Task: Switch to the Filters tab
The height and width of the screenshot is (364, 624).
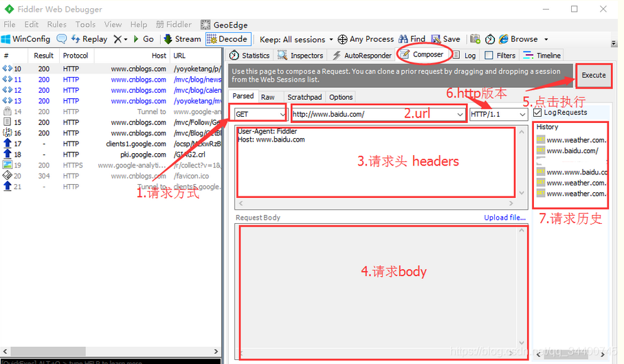Action: pos(500,56)
